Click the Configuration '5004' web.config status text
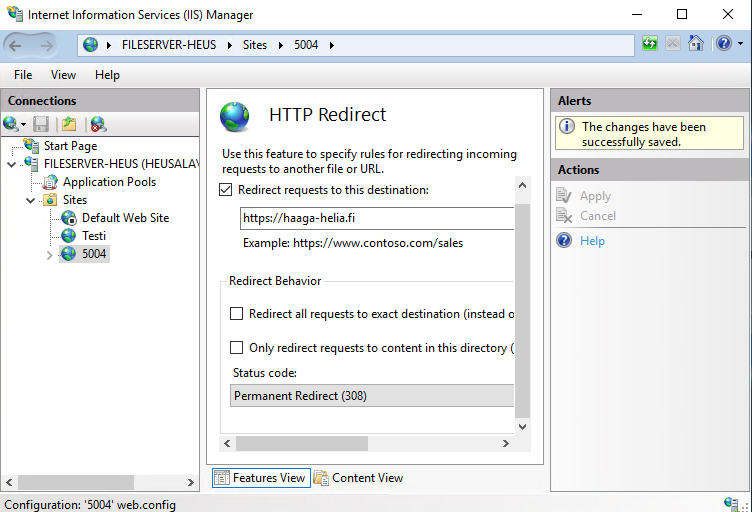Viewport: 752px width, 512px height. (90, 505)
